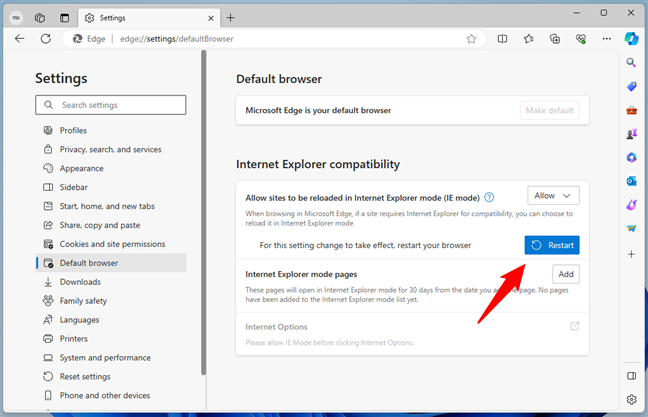
Task: Open sidebar purple Designer icon
Action: (x=631, y=205)
